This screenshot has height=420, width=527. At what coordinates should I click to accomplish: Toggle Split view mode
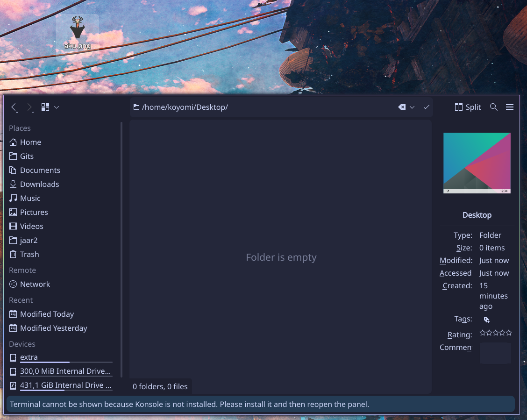tap(468, 107)
